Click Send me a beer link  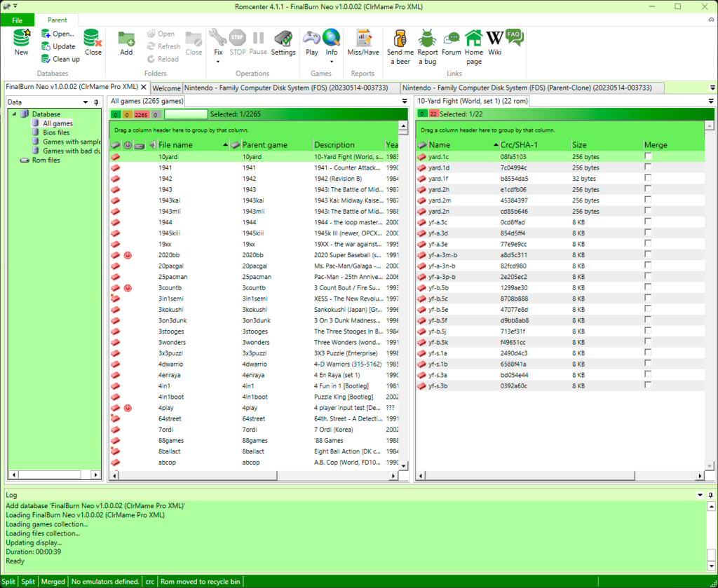point(400,47)
